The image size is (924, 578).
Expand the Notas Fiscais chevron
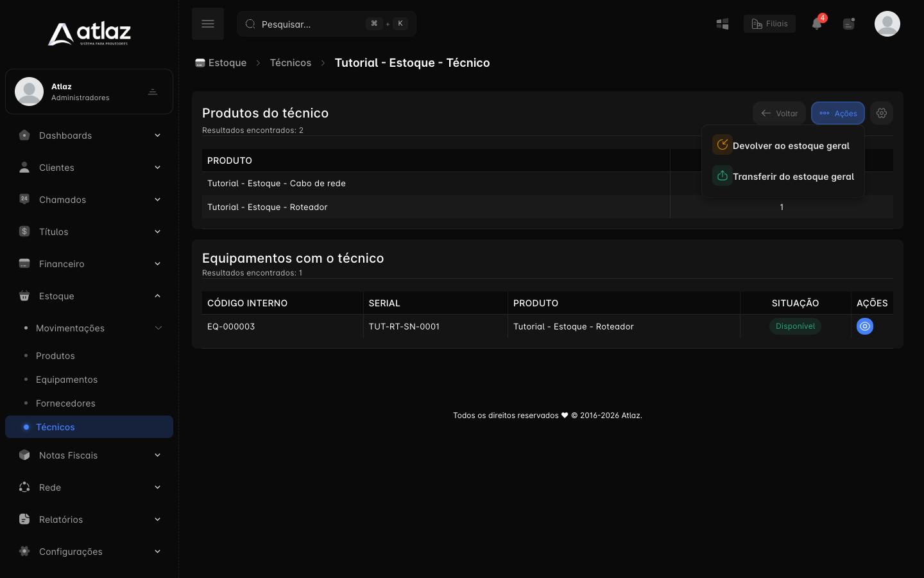coord(157,455)
